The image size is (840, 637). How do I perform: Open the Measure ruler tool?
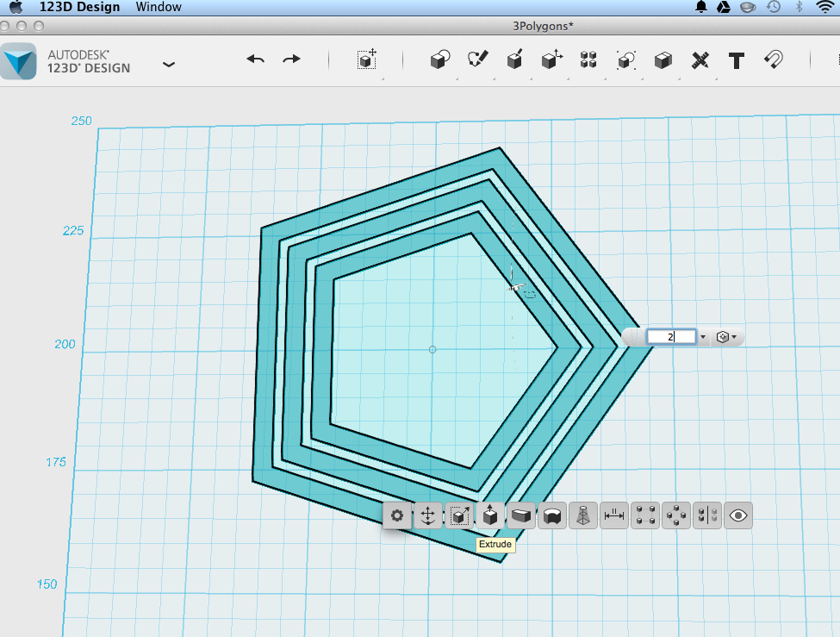(x=700, y=60)
